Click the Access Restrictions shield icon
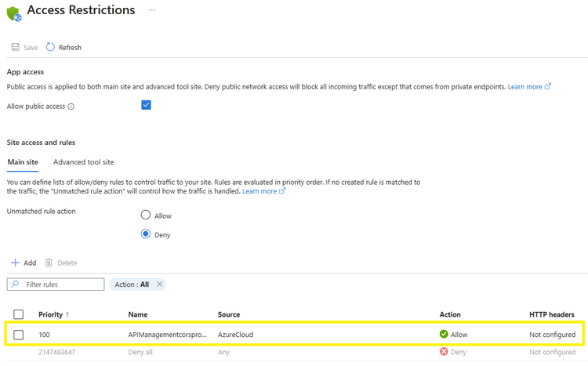This screenshot has width=588, height=366. point(13,13)
